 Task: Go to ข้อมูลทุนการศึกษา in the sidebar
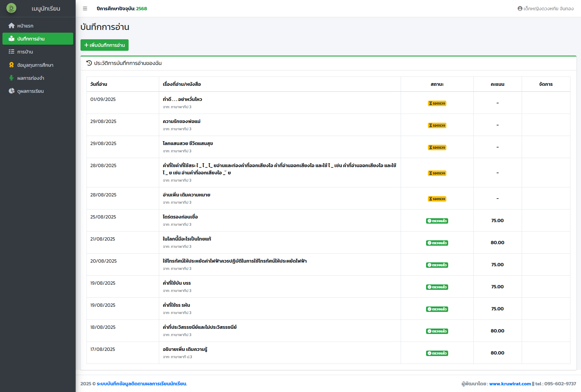tap(35, 65)
